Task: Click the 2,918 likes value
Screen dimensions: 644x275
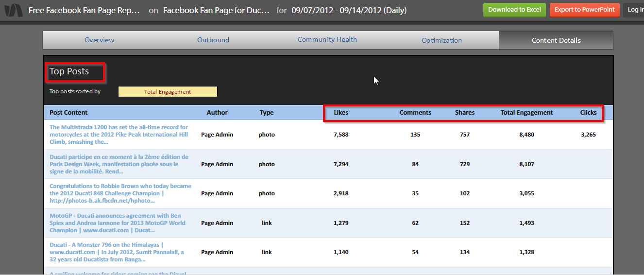Action: [x=341, y=193]
